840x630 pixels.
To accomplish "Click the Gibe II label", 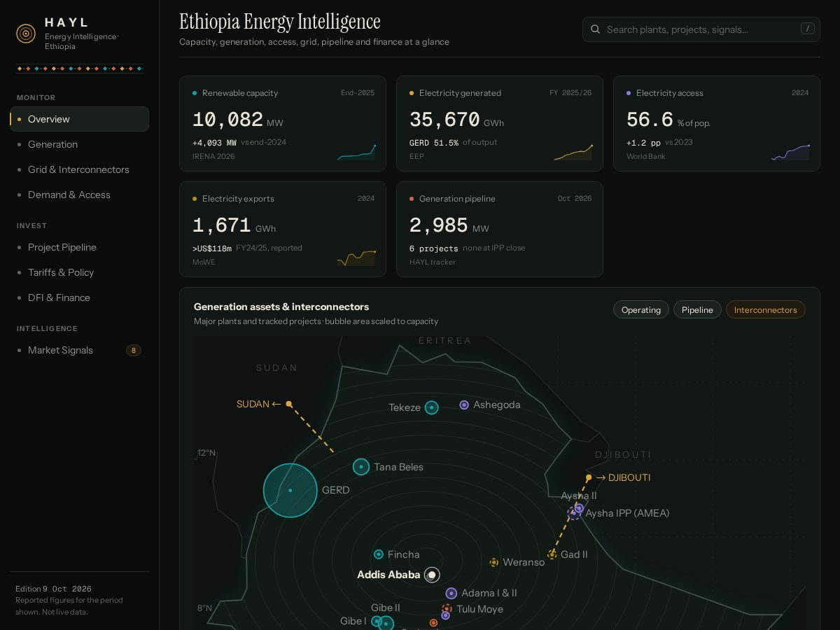I will 386,608.
